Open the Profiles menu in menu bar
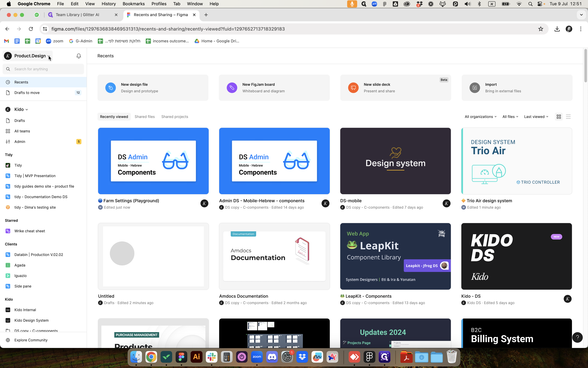 [x=159, y=4]
